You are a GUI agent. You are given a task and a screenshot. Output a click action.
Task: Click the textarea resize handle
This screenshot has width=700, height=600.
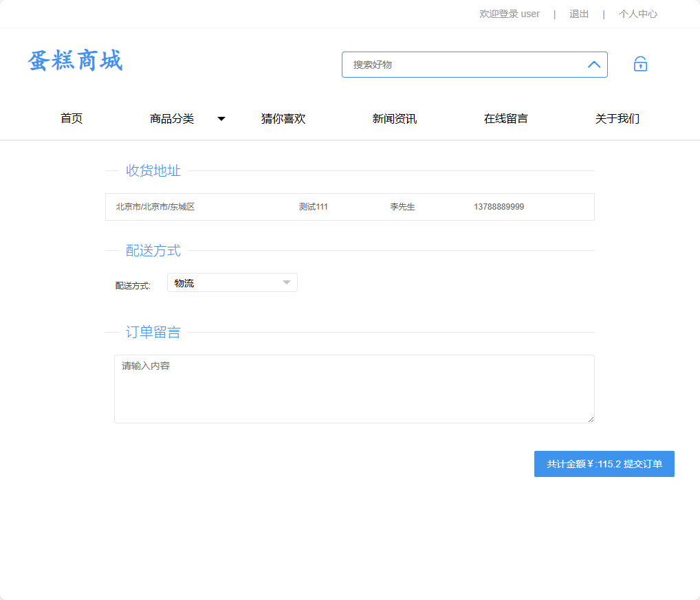pos(591,419)
